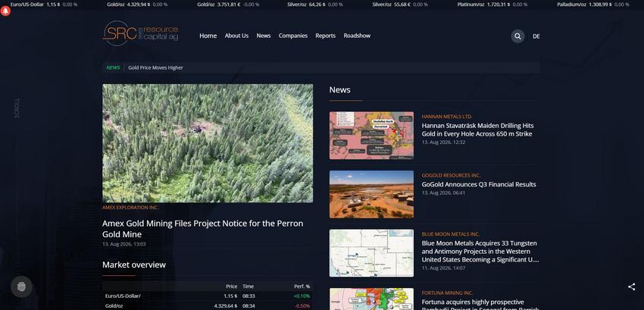Click Gold/oz 3.751,81 € in top ticker
The width and height of the screenshot is (644, 310).
228,4
